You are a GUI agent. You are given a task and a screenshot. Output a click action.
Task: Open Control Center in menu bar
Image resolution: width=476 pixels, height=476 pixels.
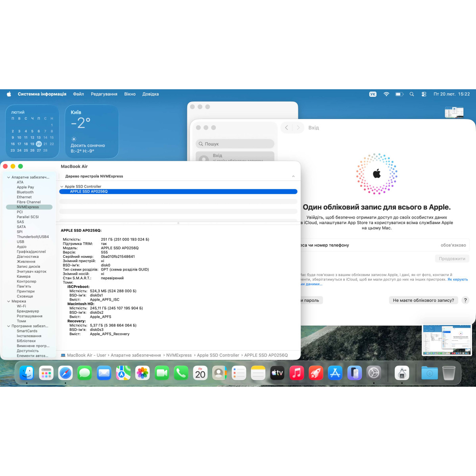coord(424,94)
